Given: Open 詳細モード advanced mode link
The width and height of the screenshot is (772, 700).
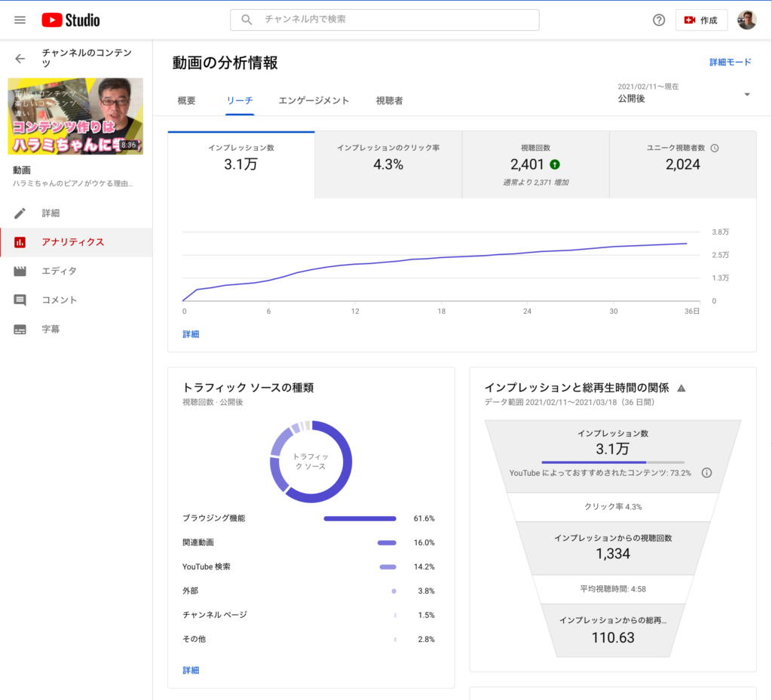Looking at the screenshot, I should (729, 63).
